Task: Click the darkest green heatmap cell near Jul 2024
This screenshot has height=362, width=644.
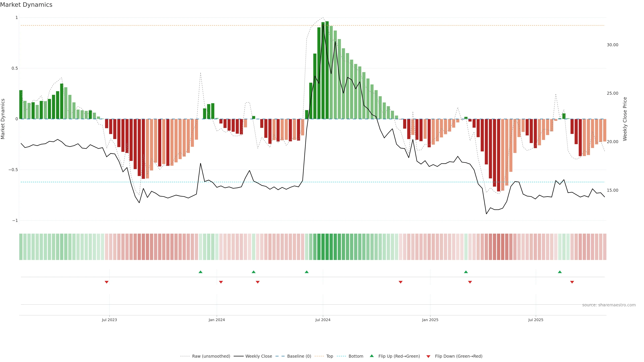Action: pyautogui.click(x=327, y=247)
